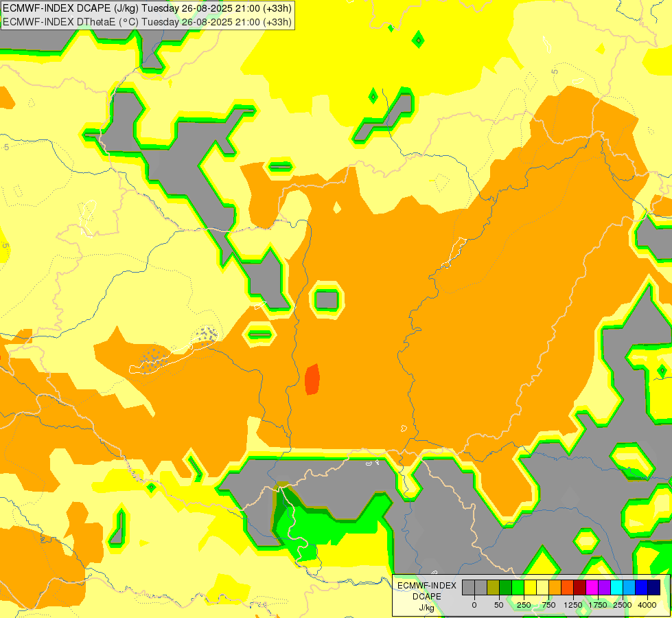Click the '2500' legend tick label
Screen dimensions: 672x618
pyautogui.click(x=623, y=605)
